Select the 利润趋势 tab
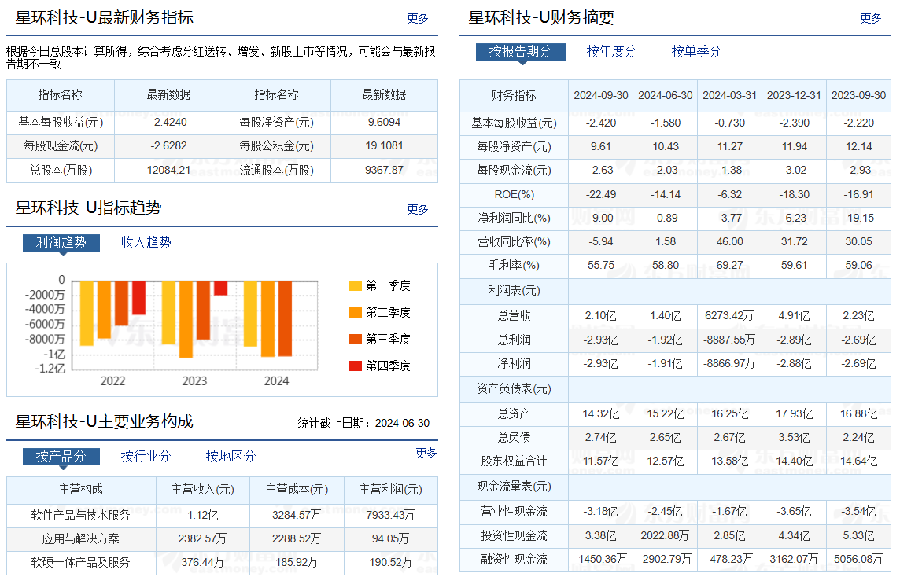Image resolution: width=900 pixels, height=588 pixels. coord(61,243)
